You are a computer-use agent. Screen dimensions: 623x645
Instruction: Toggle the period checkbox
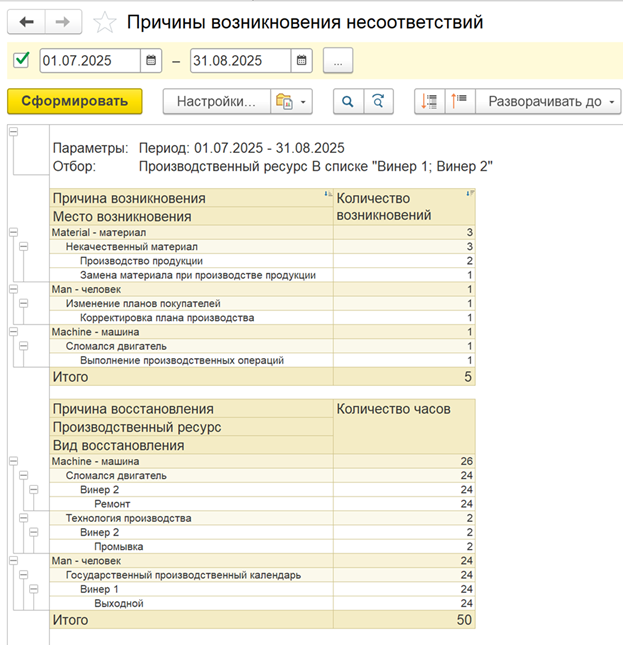[x=21, y=60]
